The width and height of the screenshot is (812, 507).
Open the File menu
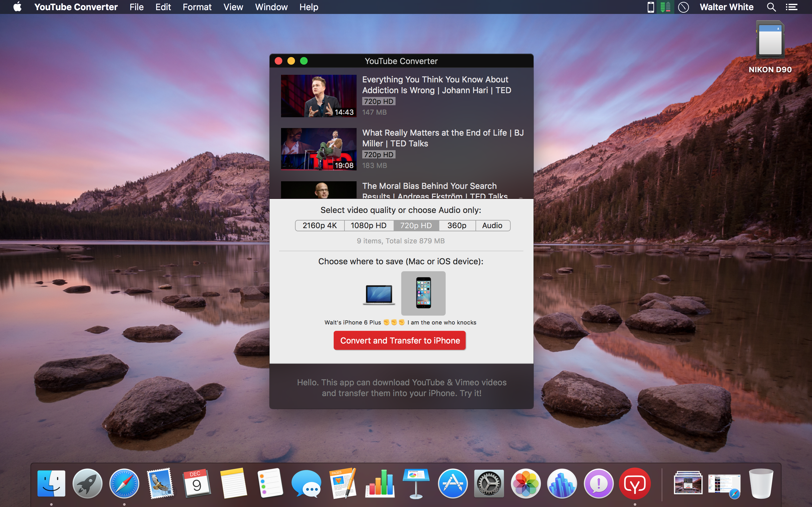[x=136, y=7]
